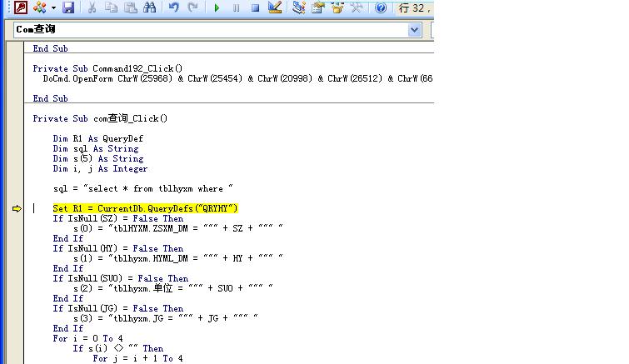Click the line For j = i + 1 To 4
The width and height of the screenshot is (629, 364).
[x=137, y=358]
